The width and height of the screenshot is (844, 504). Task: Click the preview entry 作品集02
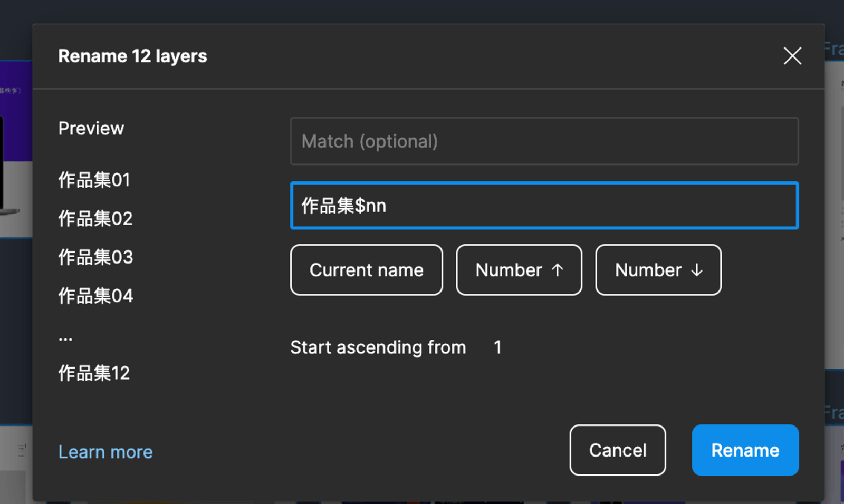pyautogui.click(x=95, y=218)
